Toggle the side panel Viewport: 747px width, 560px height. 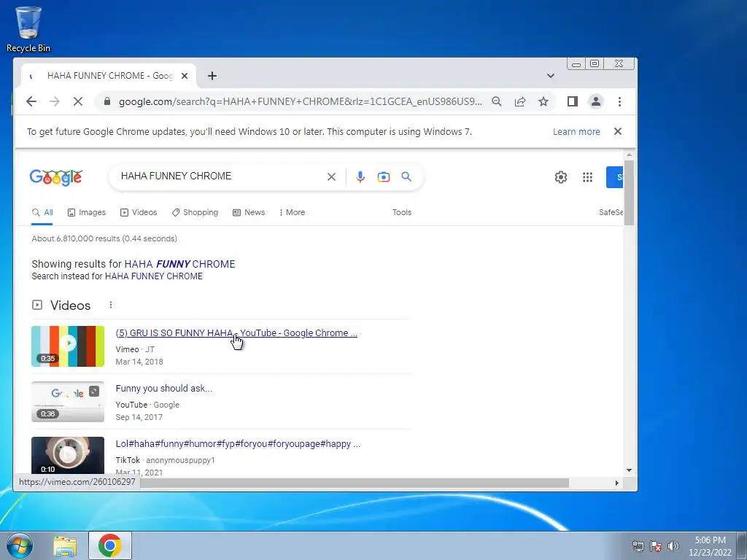coord(573,101)
